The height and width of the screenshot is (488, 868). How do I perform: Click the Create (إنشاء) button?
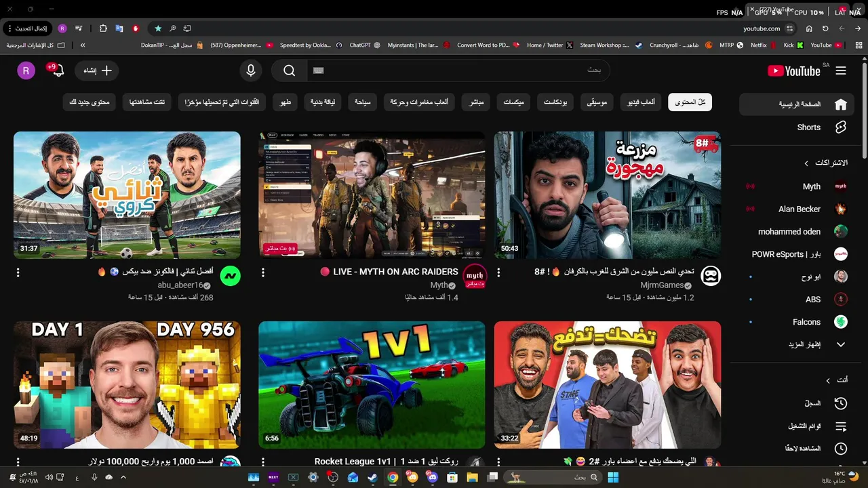[98, 70]
